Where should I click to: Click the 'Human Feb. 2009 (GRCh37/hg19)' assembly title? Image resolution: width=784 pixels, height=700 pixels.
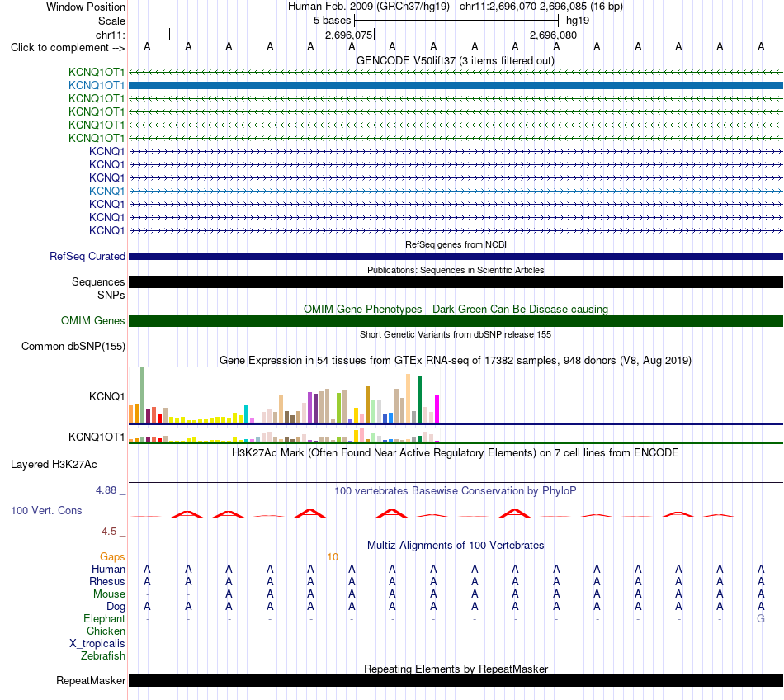[369, 7]
